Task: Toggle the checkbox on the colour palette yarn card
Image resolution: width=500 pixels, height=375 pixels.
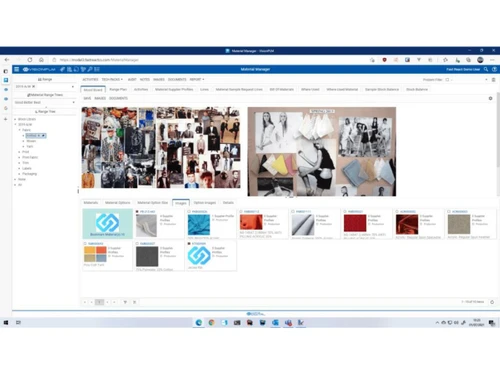Action: pos(85,244)
